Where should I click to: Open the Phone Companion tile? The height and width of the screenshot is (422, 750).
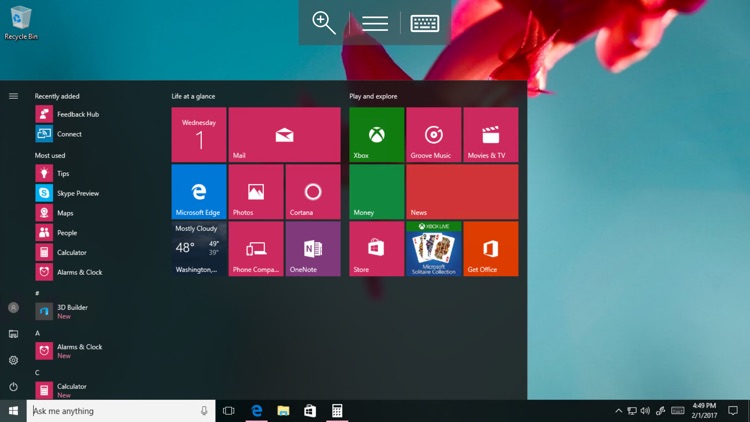pos(256,249)
